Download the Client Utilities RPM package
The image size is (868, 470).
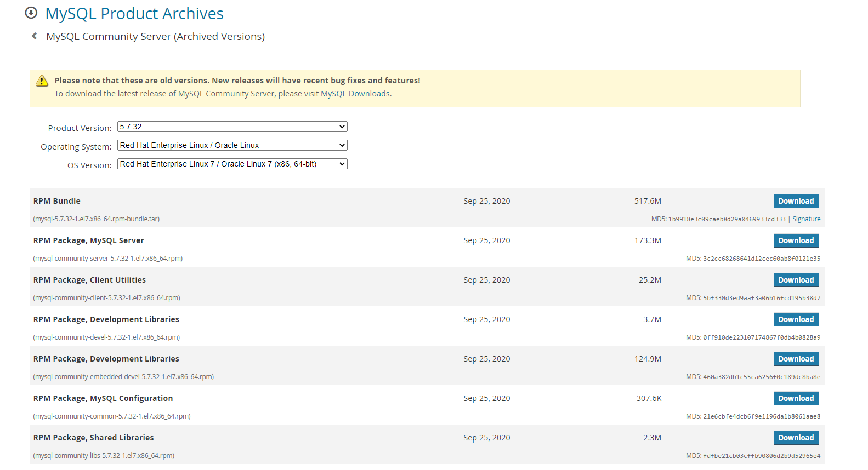(x=796, y=280)
